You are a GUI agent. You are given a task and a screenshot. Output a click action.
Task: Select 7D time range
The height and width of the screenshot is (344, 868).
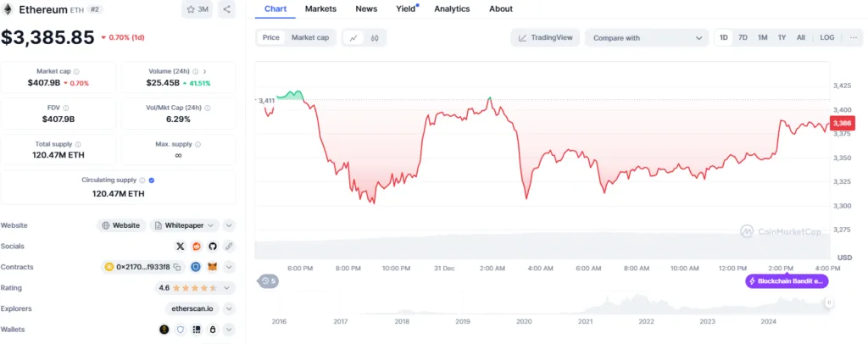click(743, 37)
